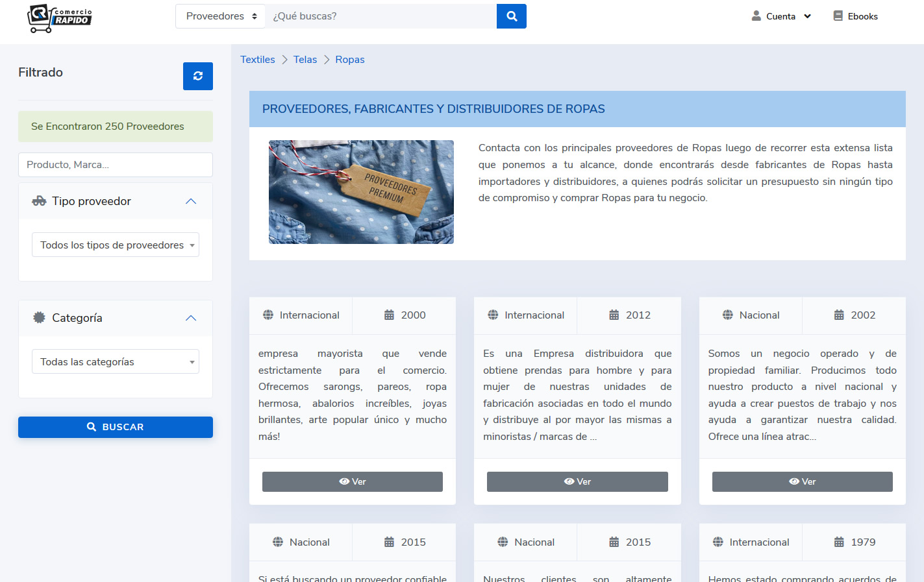View the supplier founded in 2012
This screenshot has height=582, width=924.
tap(577, 481)
